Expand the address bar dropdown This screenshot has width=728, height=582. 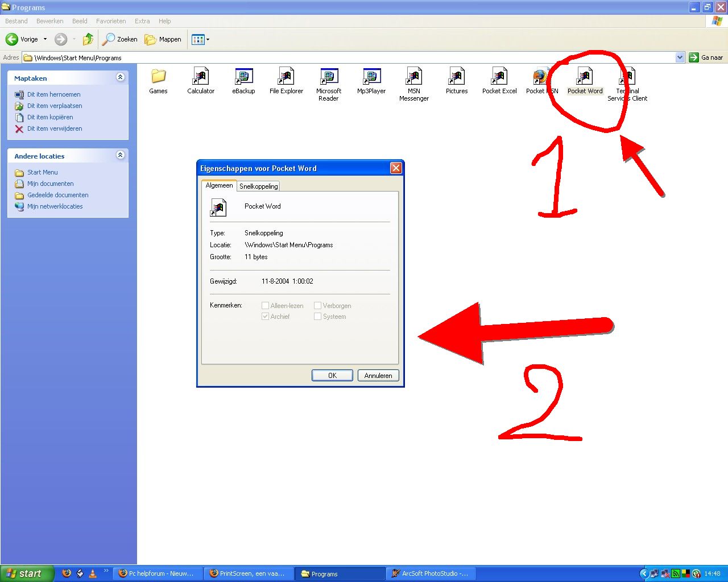680,57
